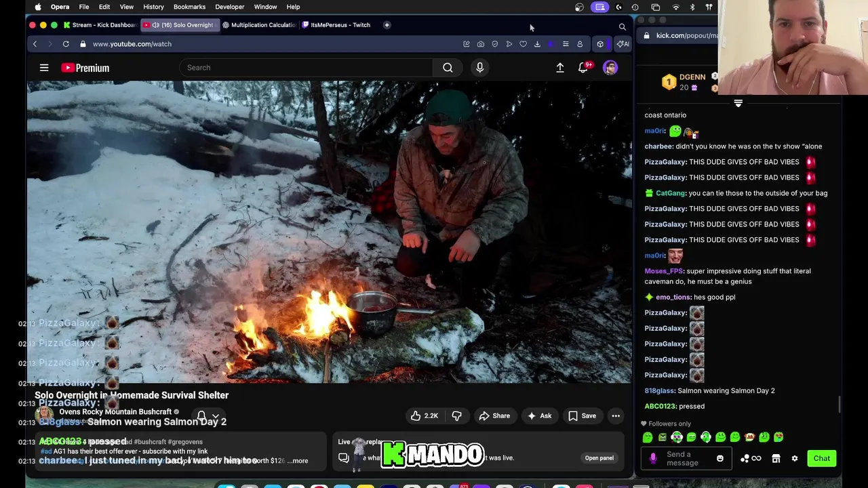Save the video to playlist
Viewport: 868px width, 488px height.
(x=582, y=416)
